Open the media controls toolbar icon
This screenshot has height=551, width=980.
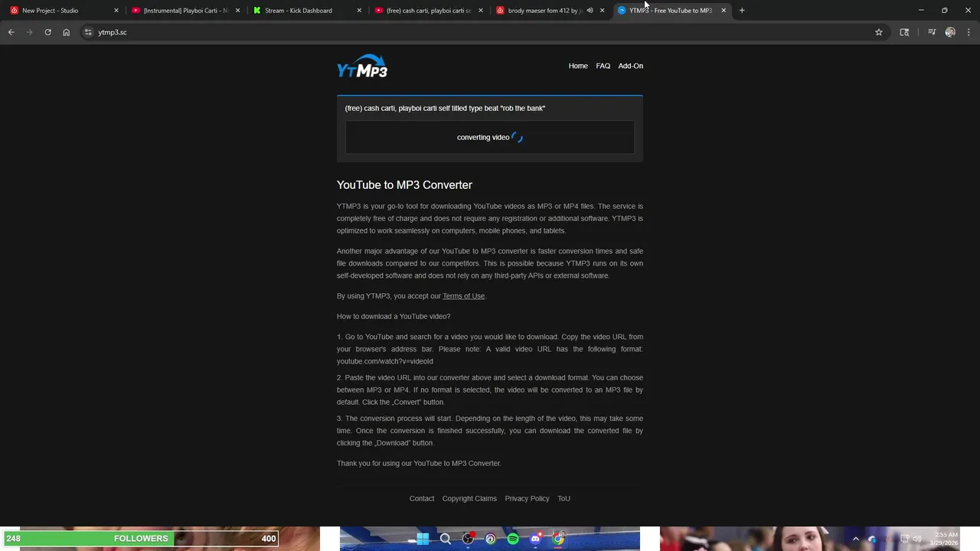pyautogui.click(x=932, y=32)
